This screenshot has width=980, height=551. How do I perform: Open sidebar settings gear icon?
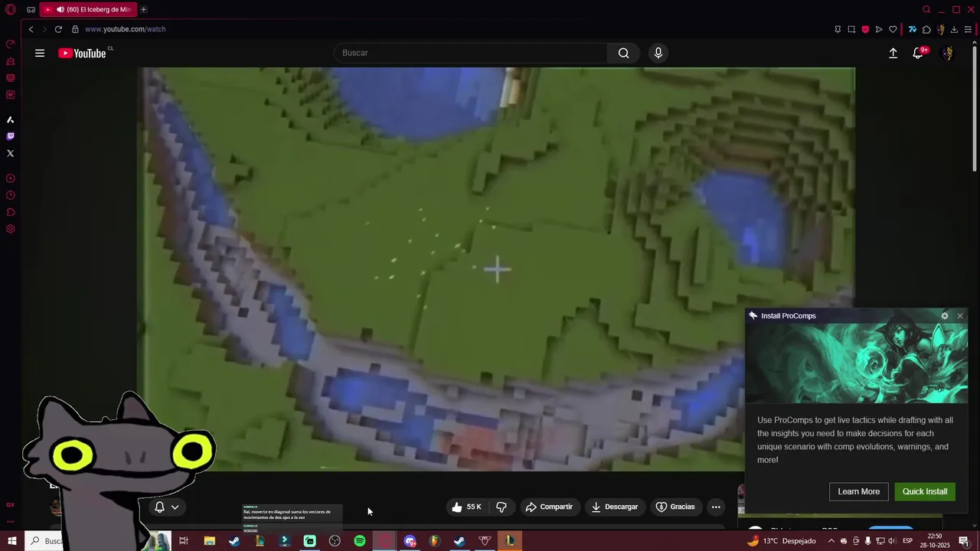click(x=11, y=229)
